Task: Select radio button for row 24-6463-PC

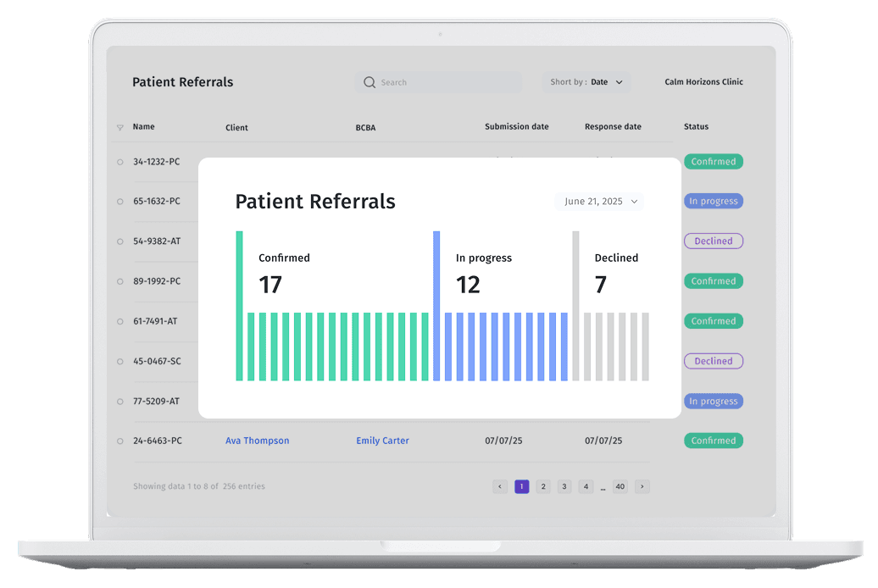Action: point(120,441)
